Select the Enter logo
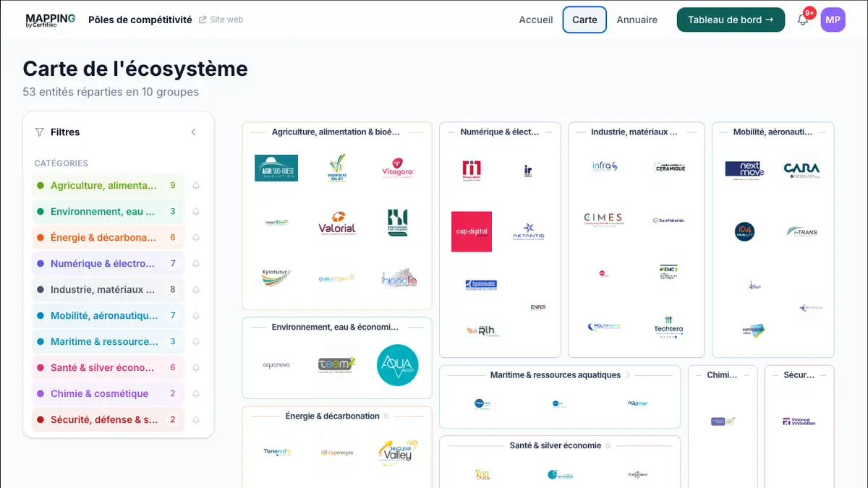Image resolution: width=868 pixels, height=488 pixels. click(538, 307)
